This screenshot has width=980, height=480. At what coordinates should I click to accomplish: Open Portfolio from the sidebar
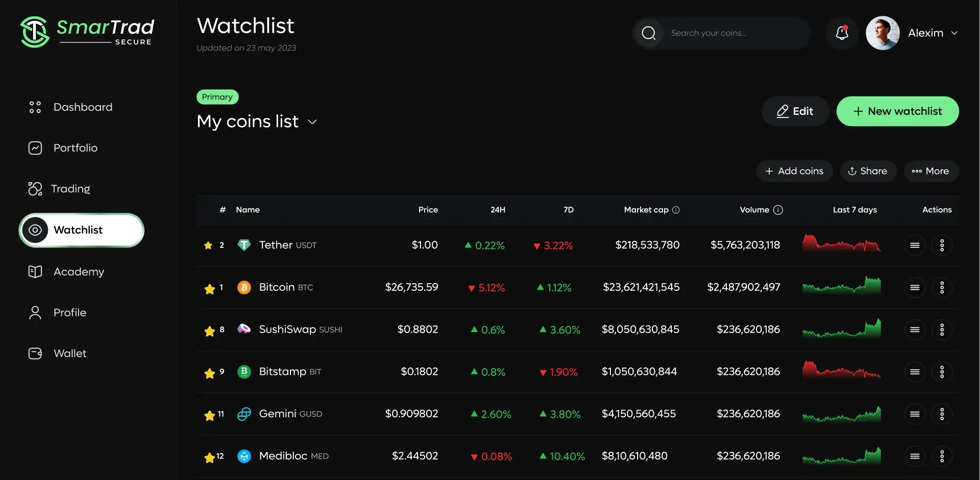click(x=63, y=148)
